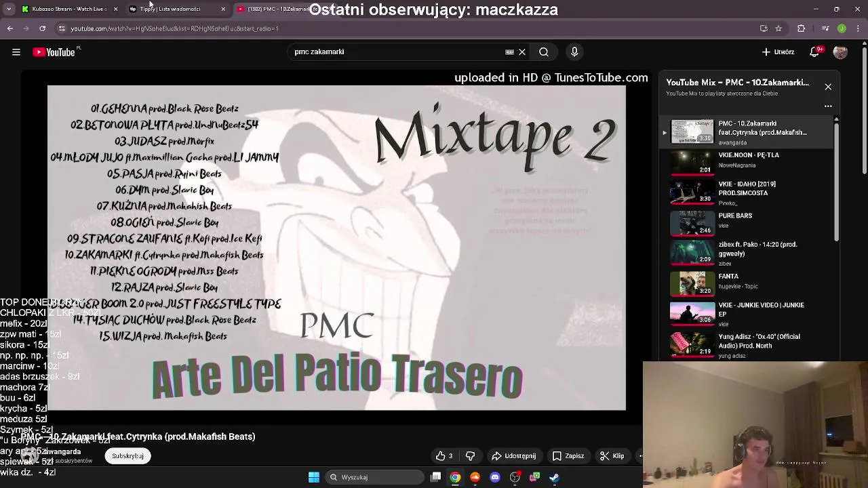Open the video title PMC - 10.Zakamarki feat.Cytrynka

point(138,437)
